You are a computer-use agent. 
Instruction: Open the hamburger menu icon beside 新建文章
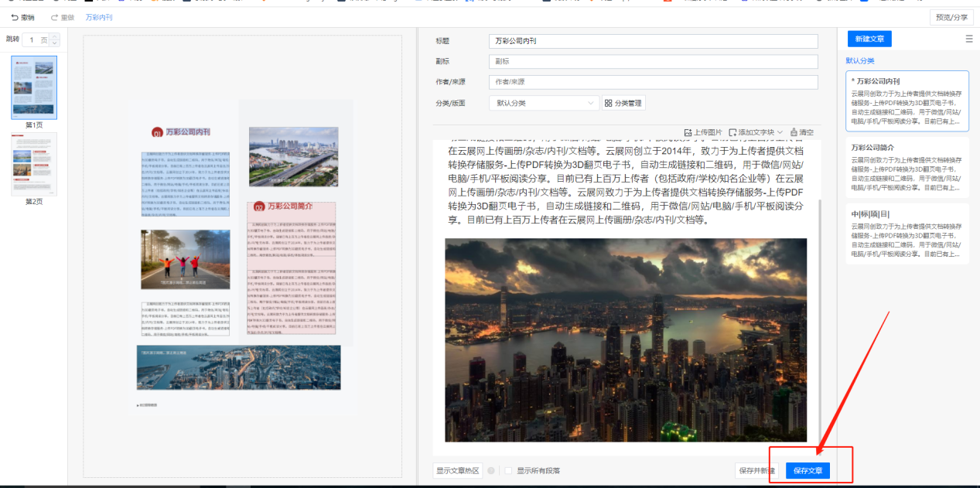point(969,39)
